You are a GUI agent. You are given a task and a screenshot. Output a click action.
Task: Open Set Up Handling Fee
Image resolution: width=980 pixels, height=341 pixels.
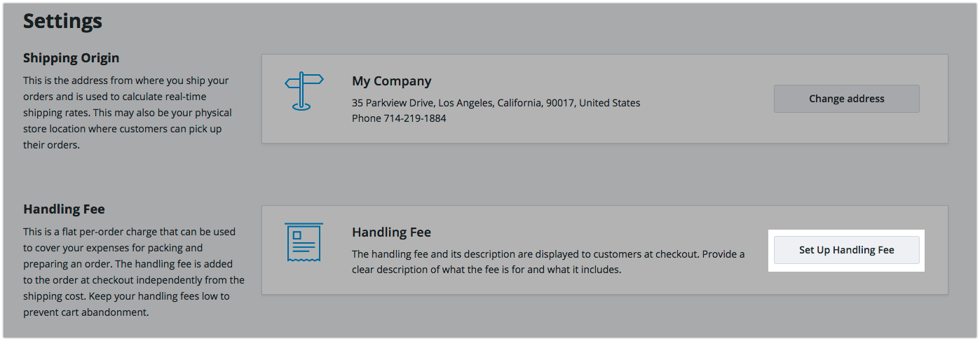[846, 250]
